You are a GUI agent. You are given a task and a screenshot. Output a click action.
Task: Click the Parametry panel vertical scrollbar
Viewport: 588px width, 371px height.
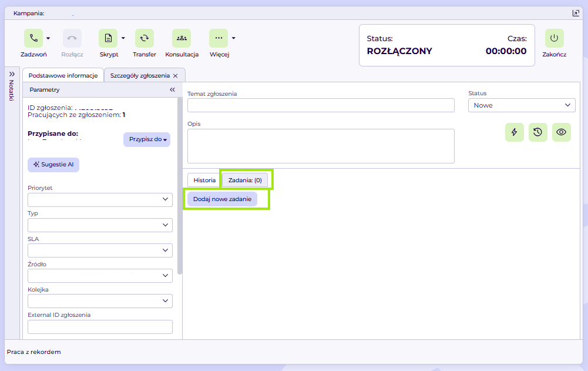click(180, 186)
